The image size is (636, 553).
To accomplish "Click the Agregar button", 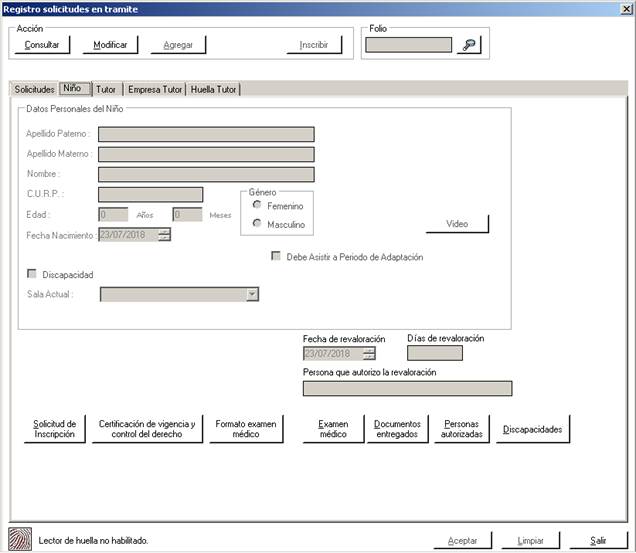I will [178, 45].
